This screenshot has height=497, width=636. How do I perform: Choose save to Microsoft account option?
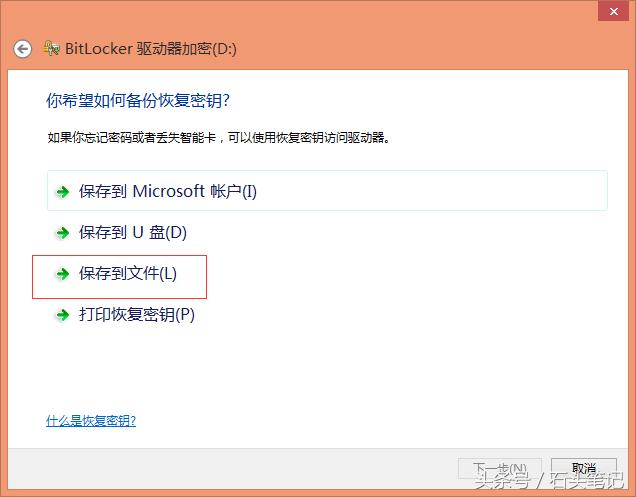pos(327,191)
